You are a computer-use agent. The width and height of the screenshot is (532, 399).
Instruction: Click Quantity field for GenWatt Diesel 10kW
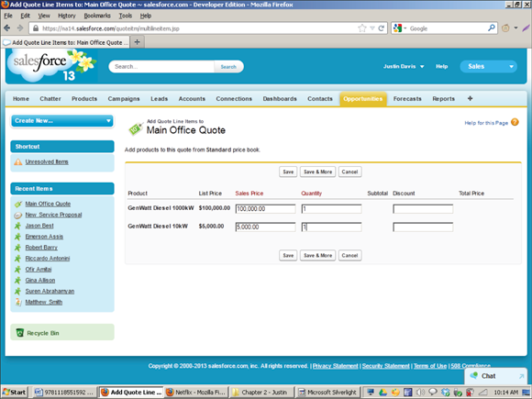tap(331, 227)
